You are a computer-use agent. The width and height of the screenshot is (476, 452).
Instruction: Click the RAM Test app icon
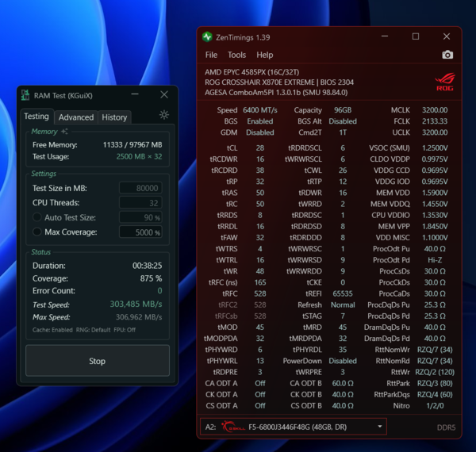25,95
